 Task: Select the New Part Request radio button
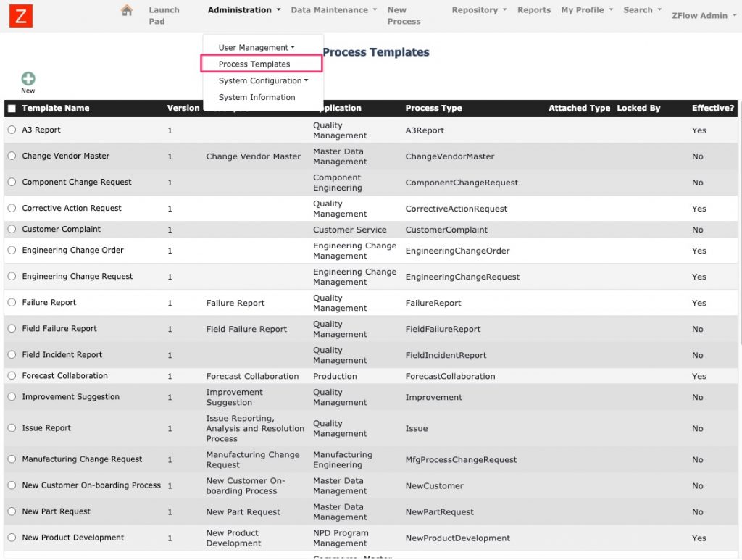point(12,511)
